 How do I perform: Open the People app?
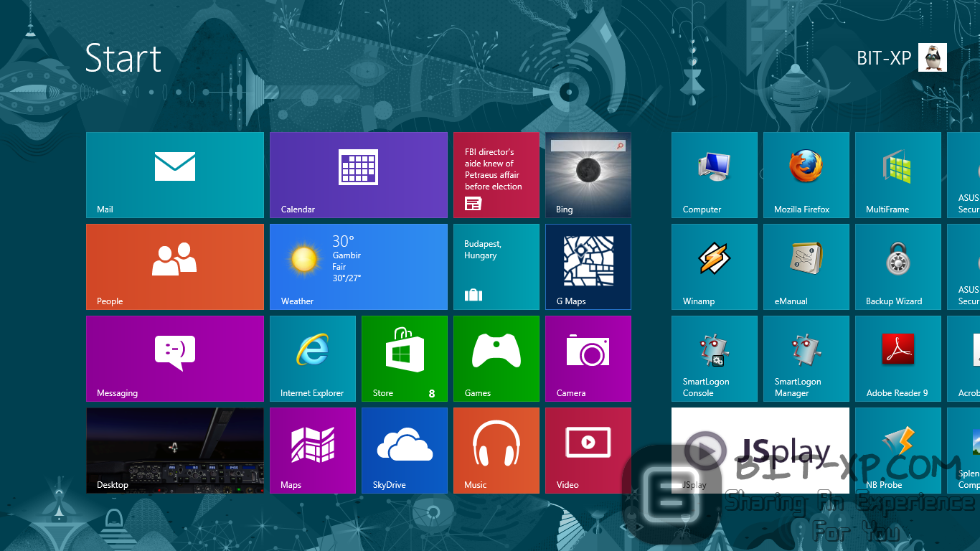point(174,266)
